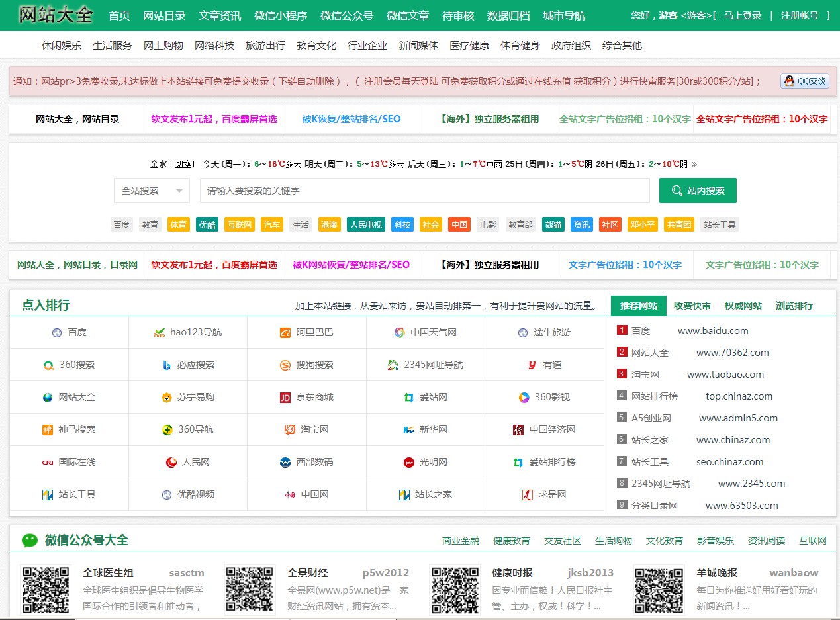The image size is (840, 620).
Task: Click the 阿里巴巴 orange logo icon
Action: 285,332
